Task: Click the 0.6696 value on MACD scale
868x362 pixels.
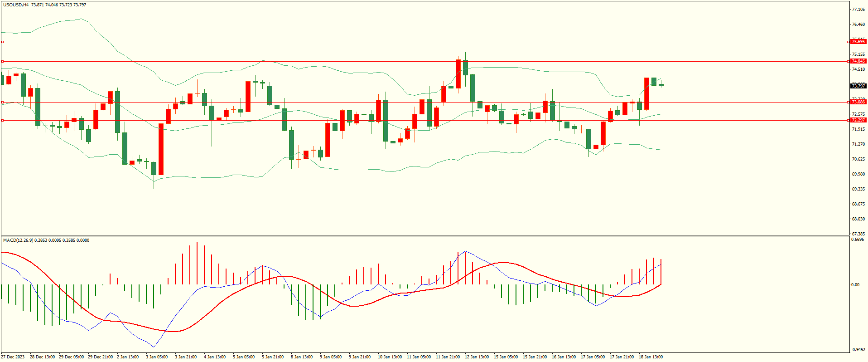Action: (x=858, y=240)
